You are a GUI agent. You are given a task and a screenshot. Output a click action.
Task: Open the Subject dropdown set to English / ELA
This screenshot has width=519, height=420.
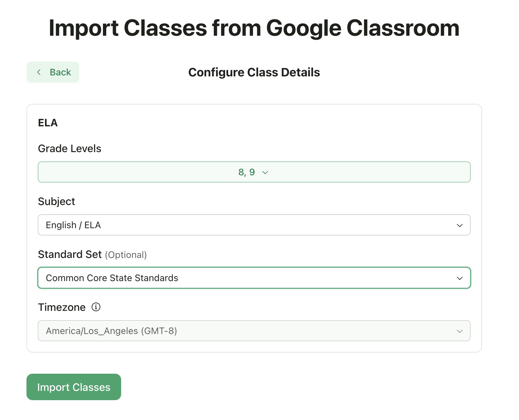[x=254, y=225]
